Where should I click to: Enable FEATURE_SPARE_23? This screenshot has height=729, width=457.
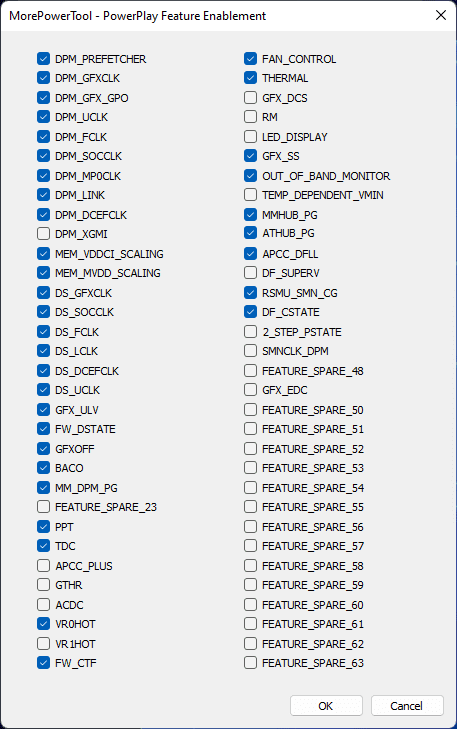click(43, 507)
